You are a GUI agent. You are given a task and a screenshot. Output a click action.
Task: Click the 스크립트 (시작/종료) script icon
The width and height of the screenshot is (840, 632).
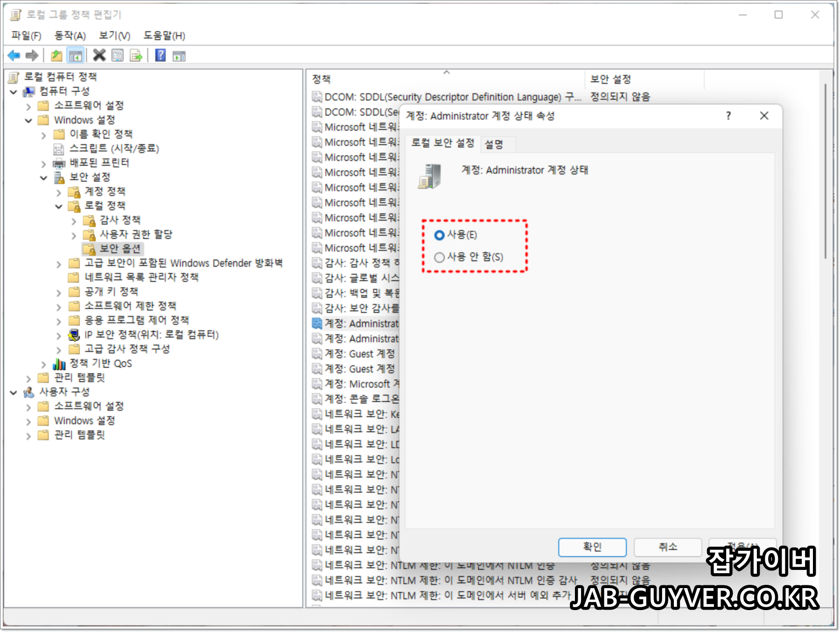59,149
